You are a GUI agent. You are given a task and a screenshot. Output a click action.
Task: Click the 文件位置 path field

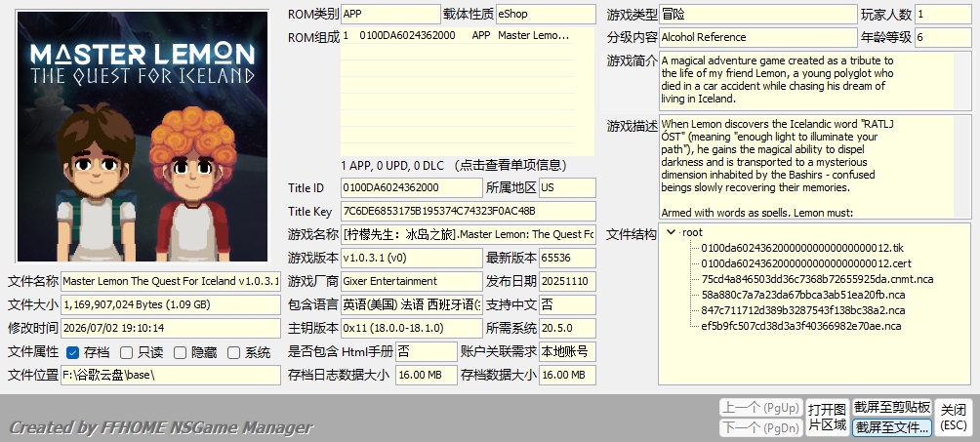171,375
